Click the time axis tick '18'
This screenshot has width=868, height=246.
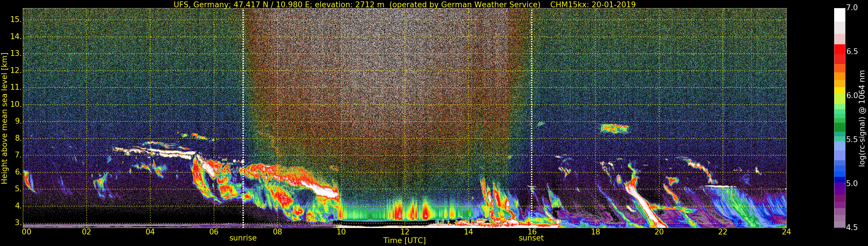[595, 232]
